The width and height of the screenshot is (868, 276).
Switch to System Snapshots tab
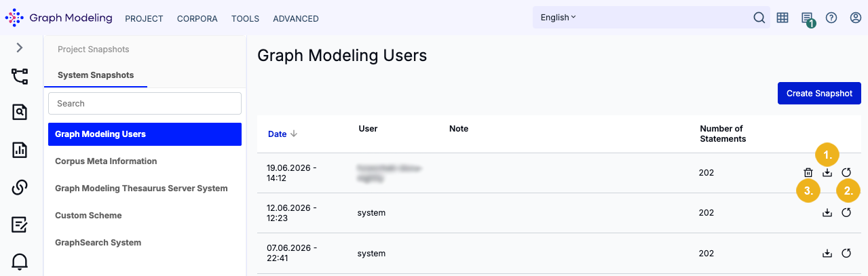96,75
